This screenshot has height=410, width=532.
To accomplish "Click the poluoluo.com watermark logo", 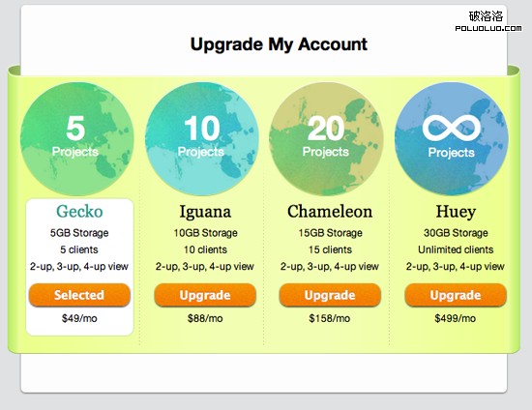I will point(488,21).
